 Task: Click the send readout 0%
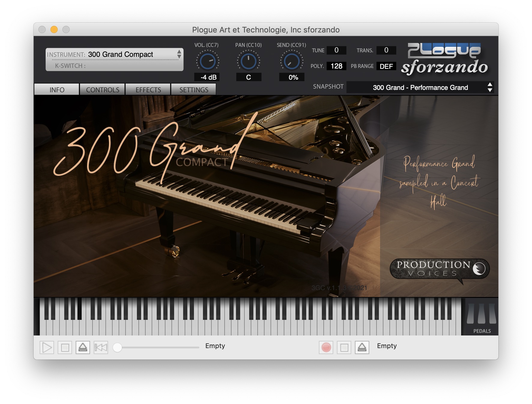pos(292,77)
